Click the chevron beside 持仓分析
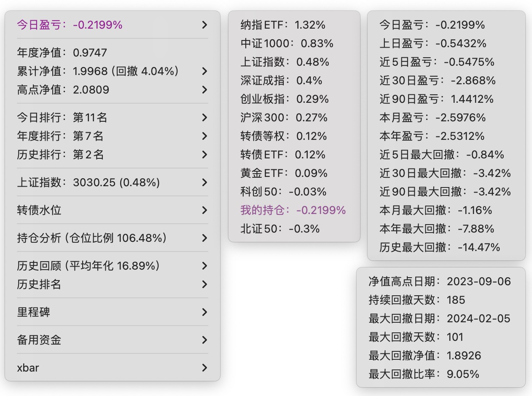Screen dimensions: 532x396 tap(204, 238)
